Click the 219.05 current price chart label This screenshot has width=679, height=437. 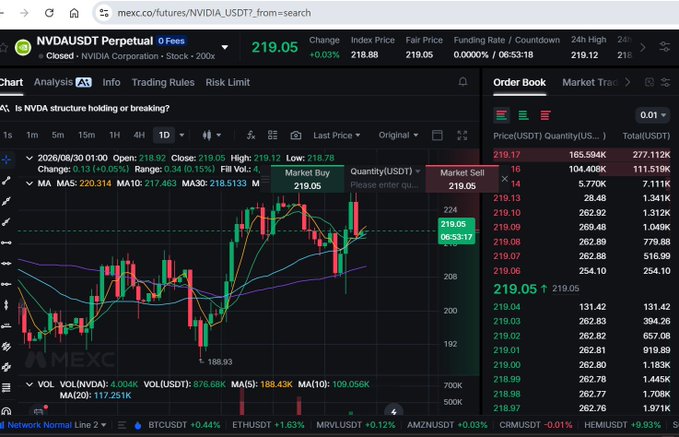click(x=456, y=230)
